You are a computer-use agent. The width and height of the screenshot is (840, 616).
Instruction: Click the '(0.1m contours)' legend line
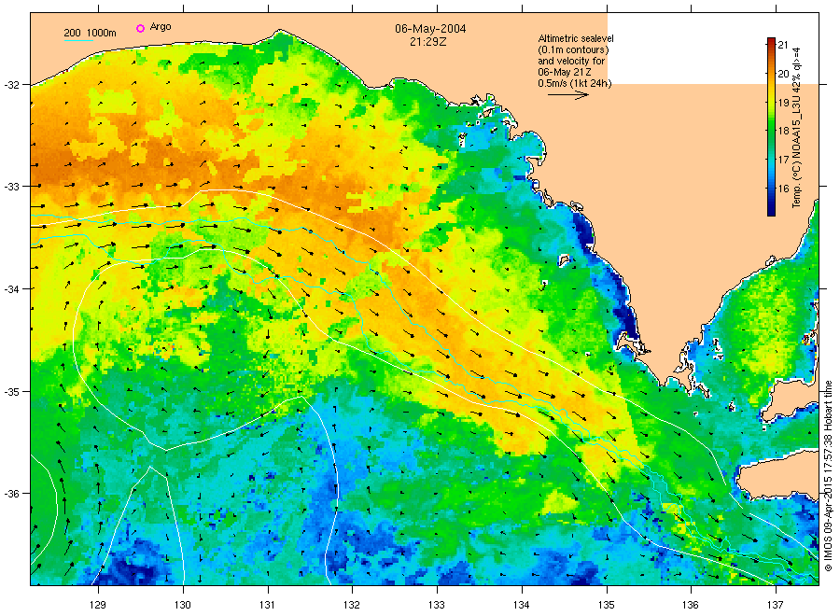click(x=573, y=49)
